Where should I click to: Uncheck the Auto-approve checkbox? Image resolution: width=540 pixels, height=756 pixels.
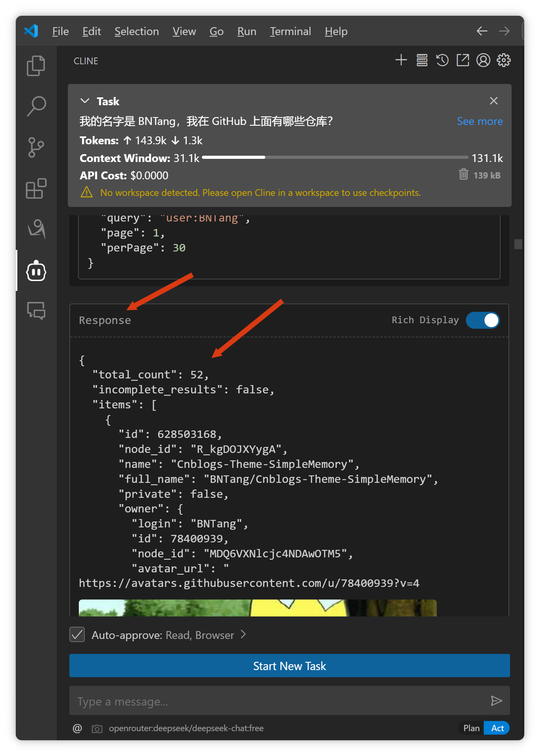pos(77,635)
